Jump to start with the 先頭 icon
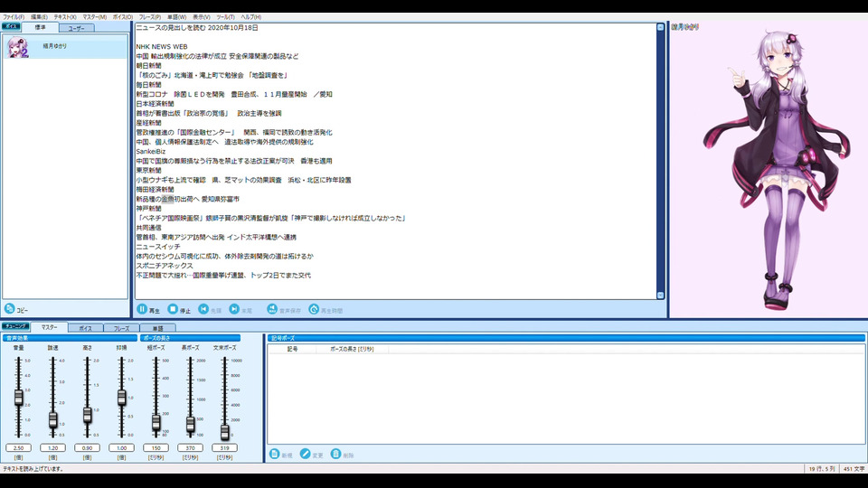This screenshot has width=868, height=488. [x=203, y=309]
